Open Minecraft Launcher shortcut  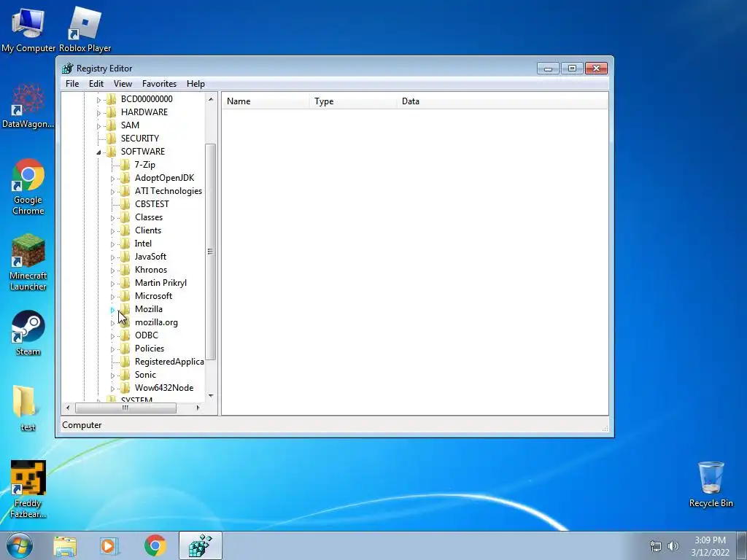click(28, 262)
